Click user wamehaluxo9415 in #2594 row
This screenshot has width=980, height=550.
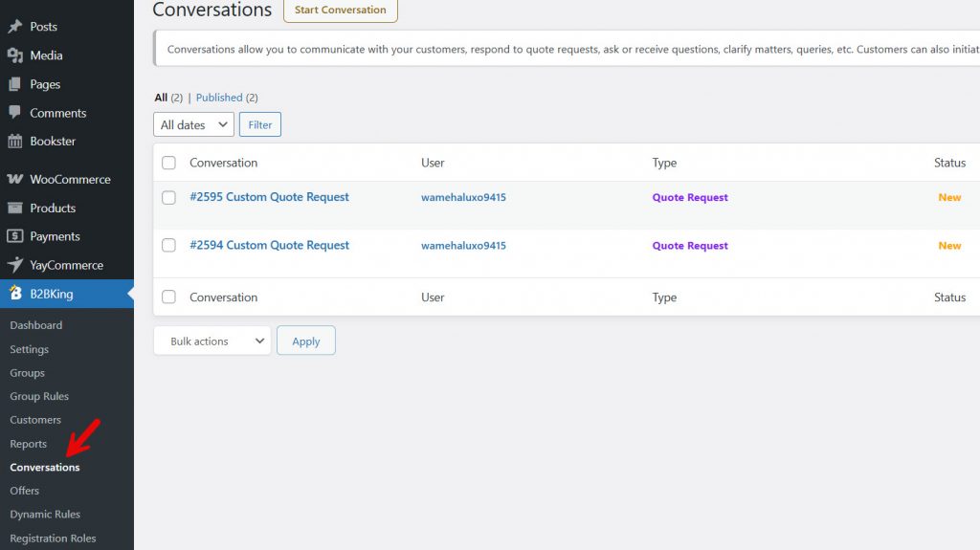coord(464,246)
